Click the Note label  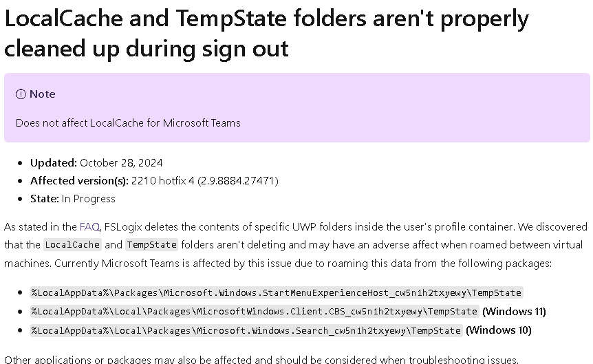click(43, 94)
